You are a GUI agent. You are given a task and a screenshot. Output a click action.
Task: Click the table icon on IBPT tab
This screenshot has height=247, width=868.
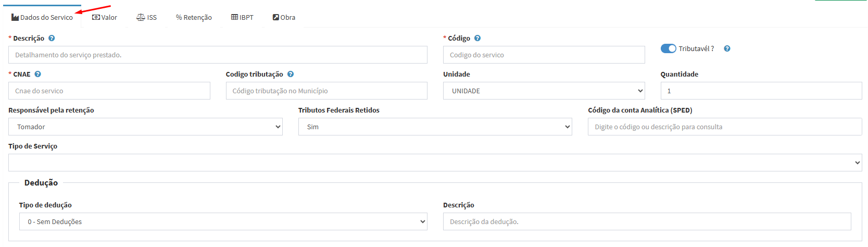coord(234,18)
